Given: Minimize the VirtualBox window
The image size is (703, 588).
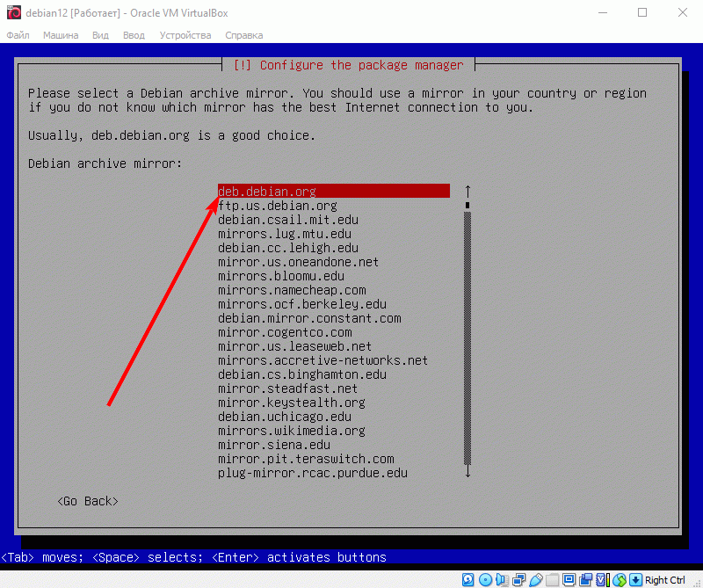Looking at the screenshot, I should (603, 12).
